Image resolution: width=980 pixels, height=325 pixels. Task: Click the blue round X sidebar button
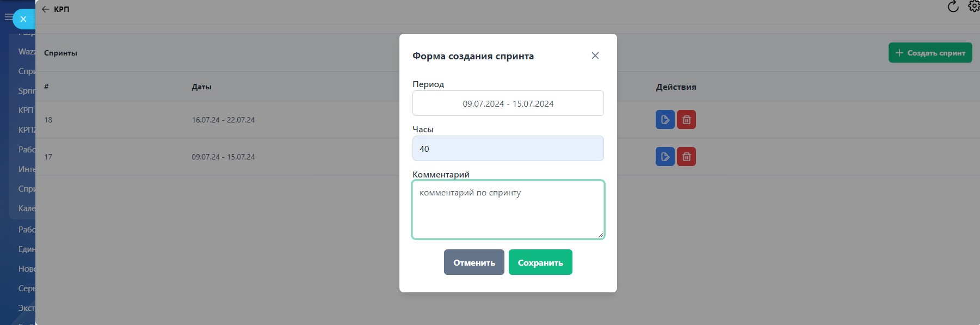23,19
